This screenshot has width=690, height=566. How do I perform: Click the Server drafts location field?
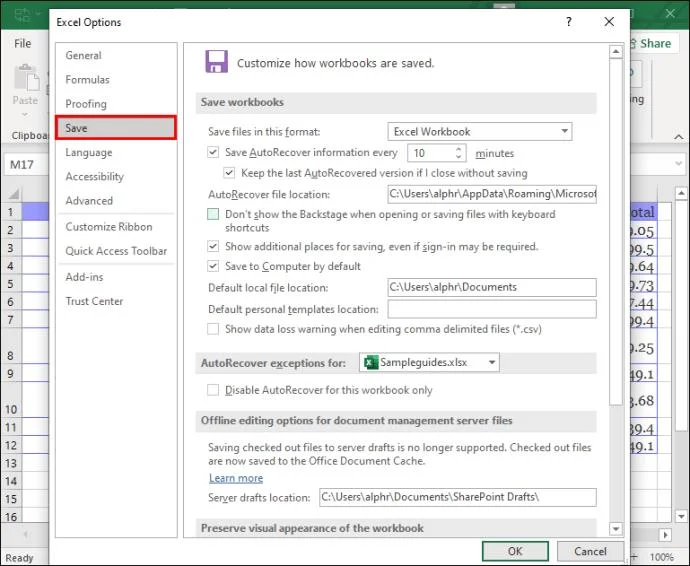point(458,497)
